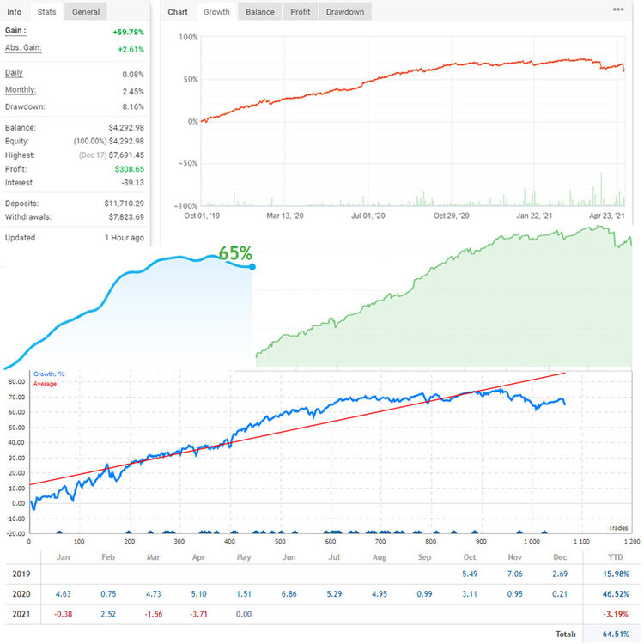This screenshot has width=644, height=644.
Task: Click the $11,710.29 deposits value
Action: pos(124,204)
